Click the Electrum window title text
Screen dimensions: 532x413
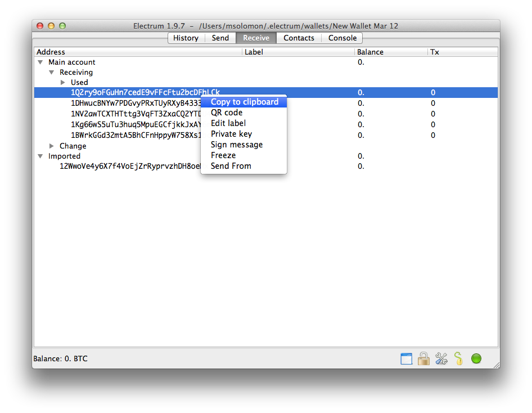pyautogui.click(x=265, y=26)
